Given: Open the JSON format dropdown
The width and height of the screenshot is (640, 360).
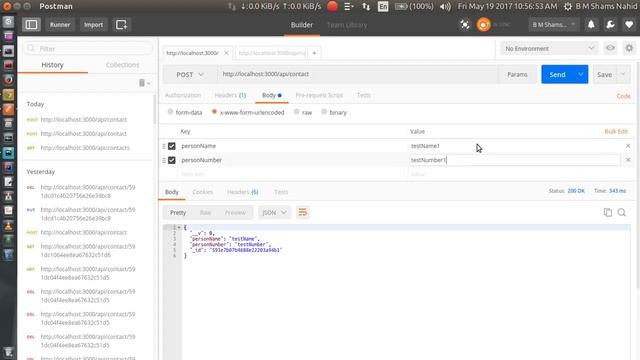Looking at the screenshot, I should click(x=274, y=213).
